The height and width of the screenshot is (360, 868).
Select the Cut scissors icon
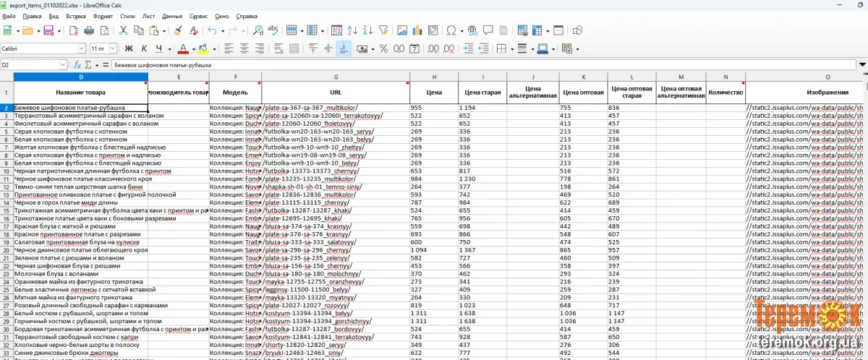pos(123,30)
